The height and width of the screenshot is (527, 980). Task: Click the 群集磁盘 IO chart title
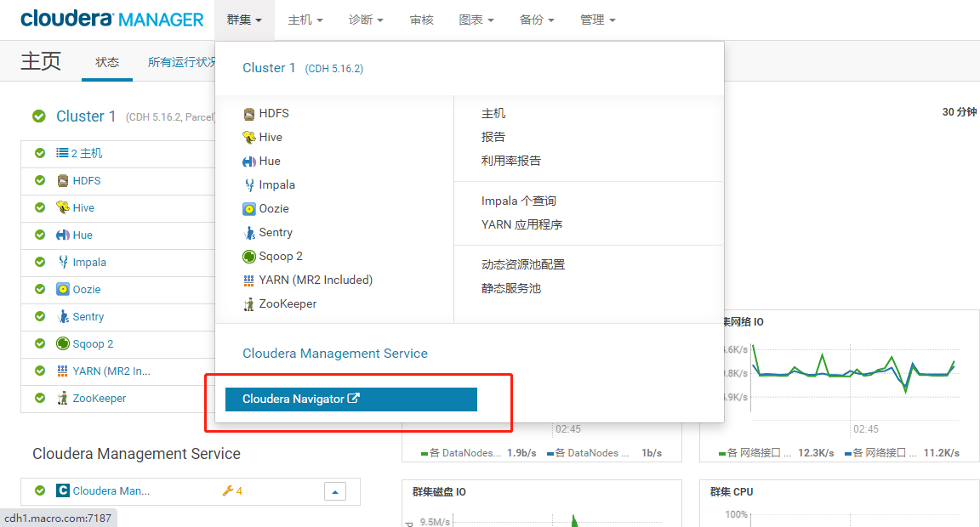click(439, 492)
